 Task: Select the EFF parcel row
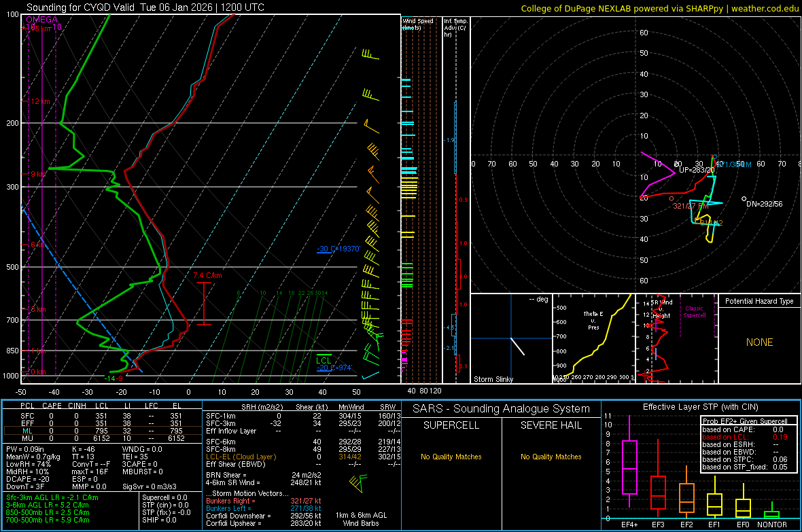point(101,423)
